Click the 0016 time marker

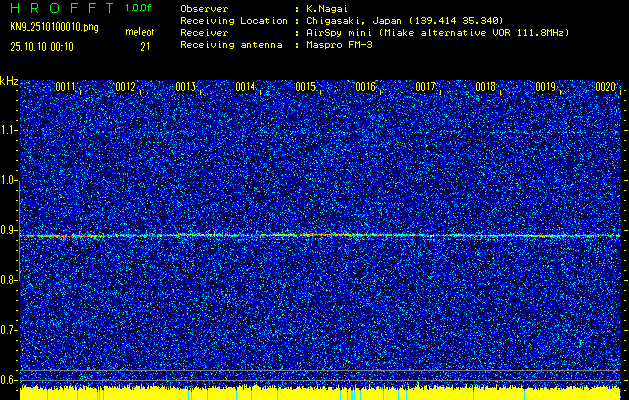click(366, 87)
